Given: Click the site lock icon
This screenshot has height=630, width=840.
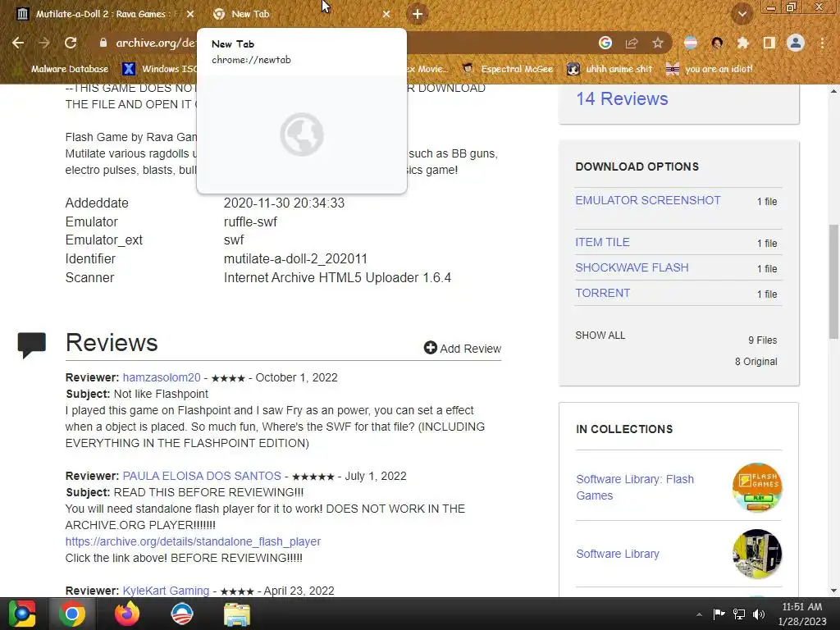Looking at the screenshot, I should coord(103,43).
